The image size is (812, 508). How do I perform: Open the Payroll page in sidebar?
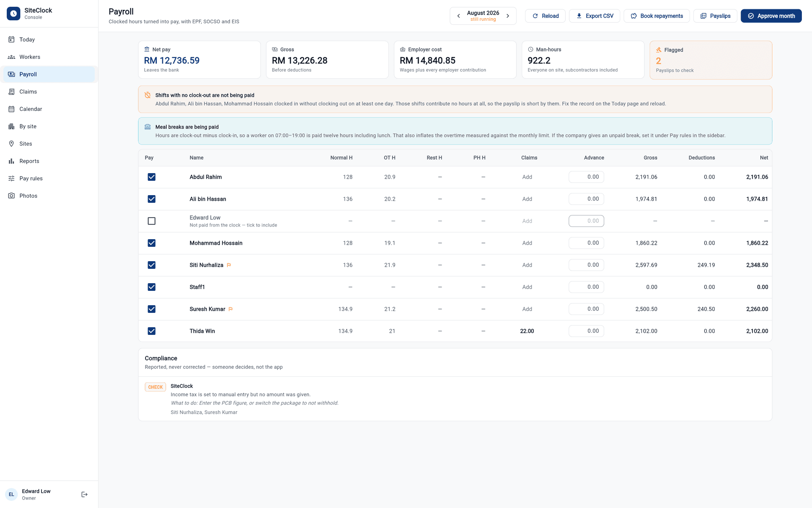[x=49, y=74]
